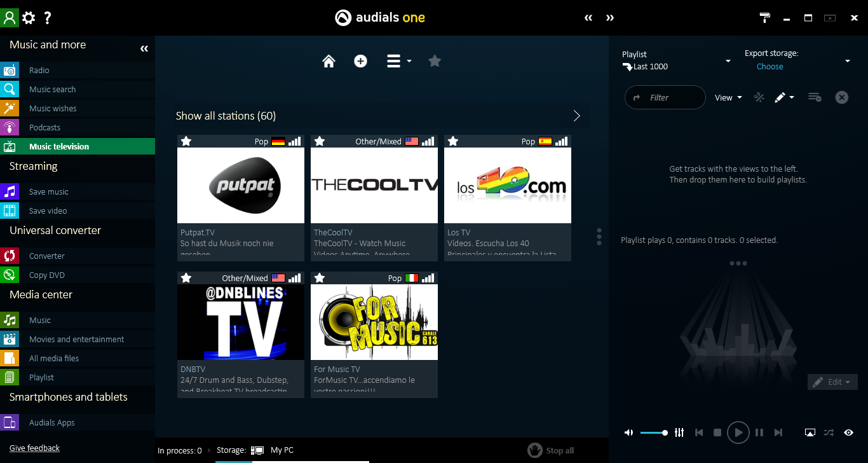Screen dimensions: 868x463
Task: Navigate forward with the double right arrows
Action: tap(610, 18)
